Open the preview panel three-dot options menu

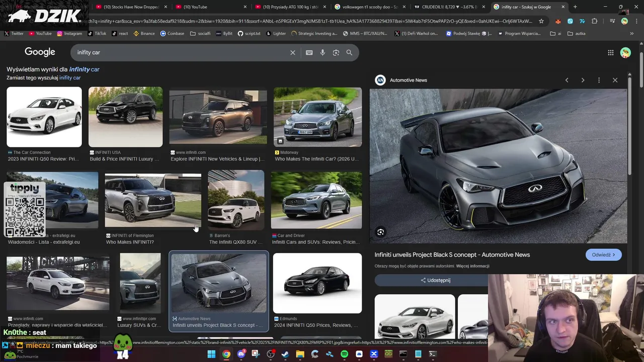pos(599,80)
